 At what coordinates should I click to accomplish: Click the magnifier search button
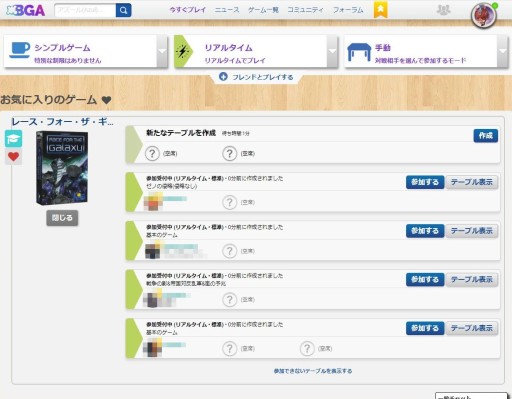[x=123, y=10]
